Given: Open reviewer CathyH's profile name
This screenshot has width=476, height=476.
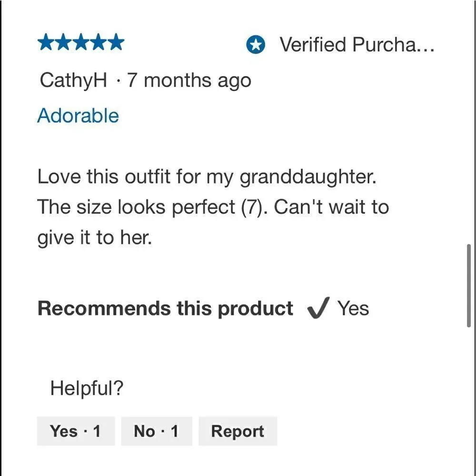Looking at the screenshot, I should tap(73, 81).
